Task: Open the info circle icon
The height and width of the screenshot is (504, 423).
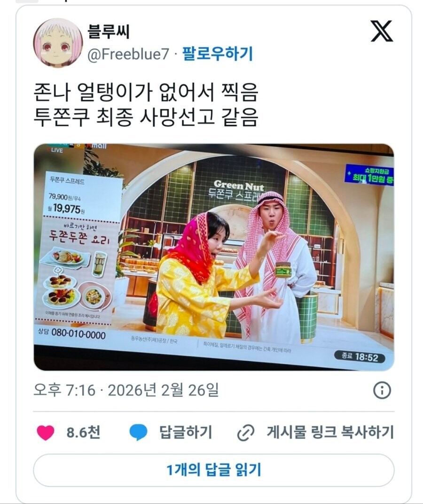Action: tap(382, 390)
